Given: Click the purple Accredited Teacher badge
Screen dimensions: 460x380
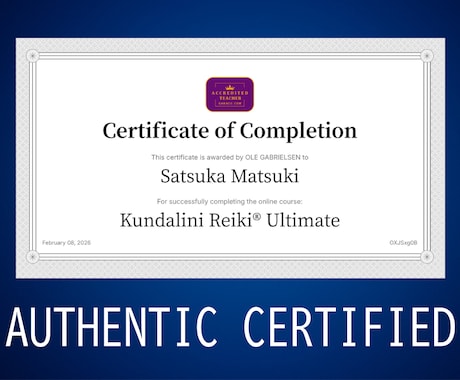Looking at the screenshot, I should [230, 94].
